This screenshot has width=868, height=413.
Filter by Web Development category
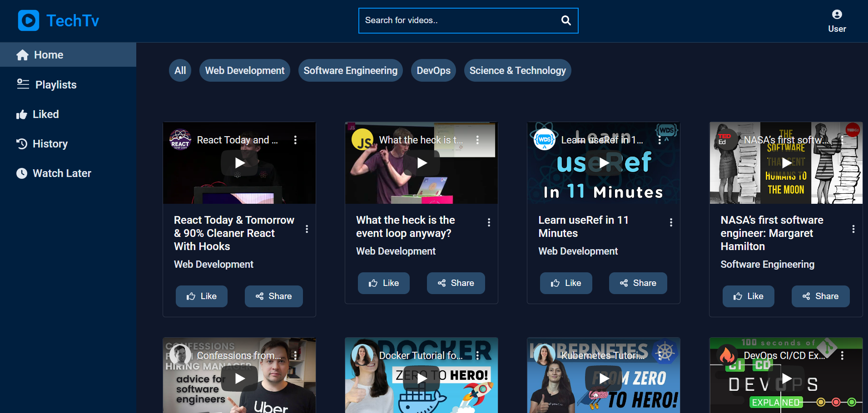245,70
